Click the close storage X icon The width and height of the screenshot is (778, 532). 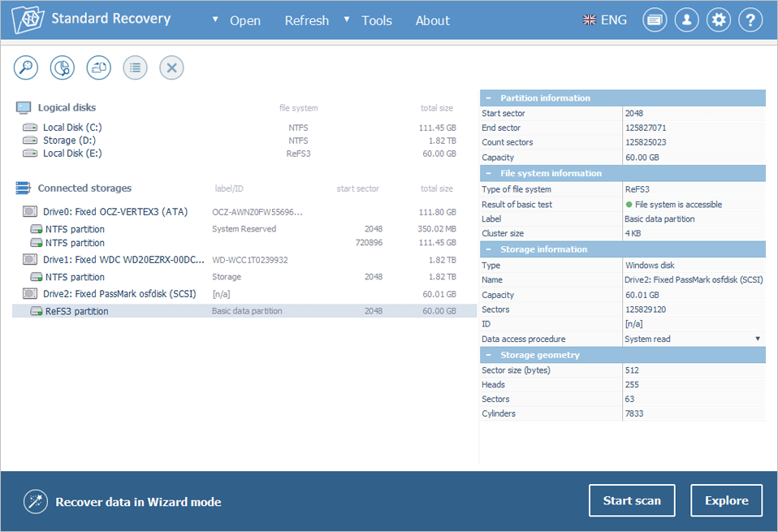(x=171, y=68)
